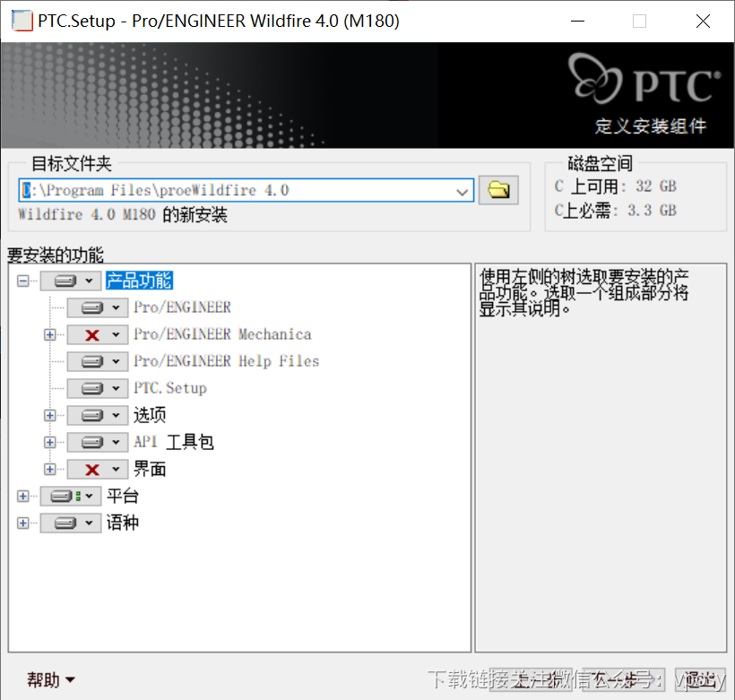735x700 pixels.
Task: Click the 产品功能 disk icon to change install state
Action: pos(64,280)
